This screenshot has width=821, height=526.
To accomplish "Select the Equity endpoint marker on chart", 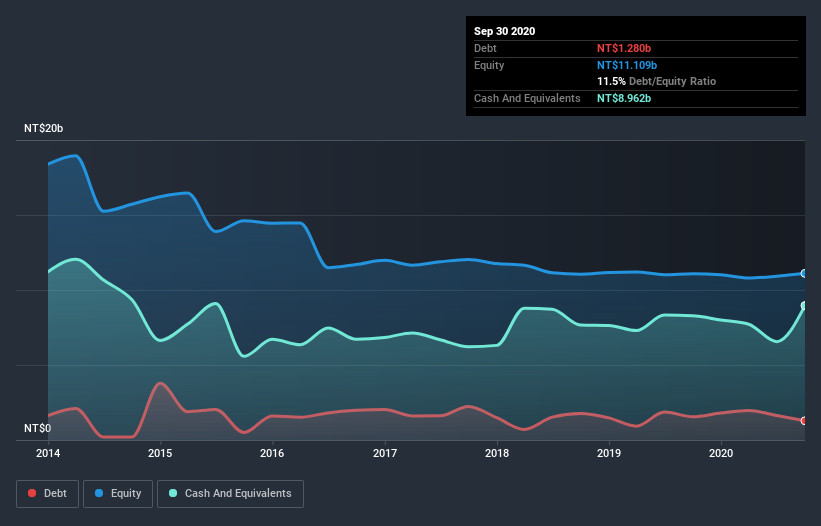I will tap(804, 273).
